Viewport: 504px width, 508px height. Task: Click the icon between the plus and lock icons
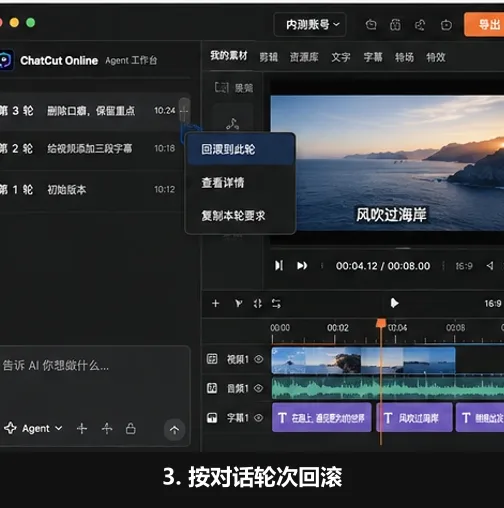107,429
